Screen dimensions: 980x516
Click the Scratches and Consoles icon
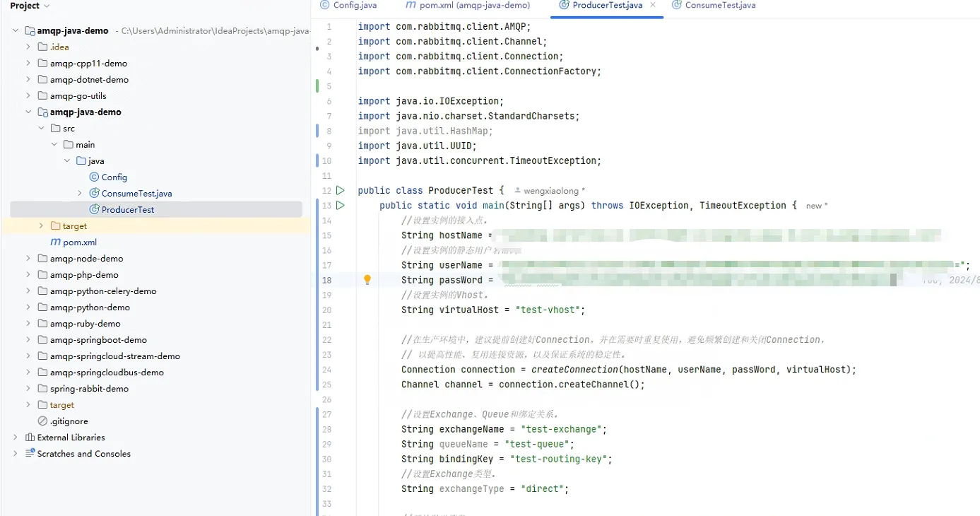click(30, 454)
